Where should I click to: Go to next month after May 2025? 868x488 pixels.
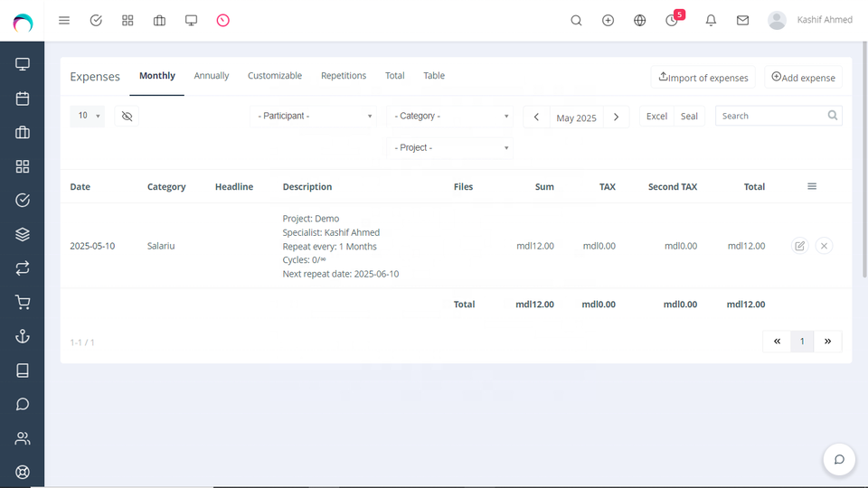[616, 117]
